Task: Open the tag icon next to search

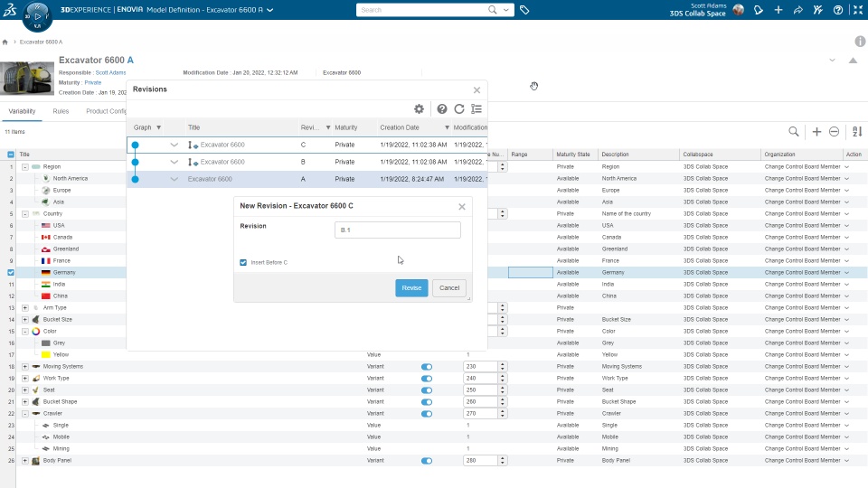Action: coord(524,10)
